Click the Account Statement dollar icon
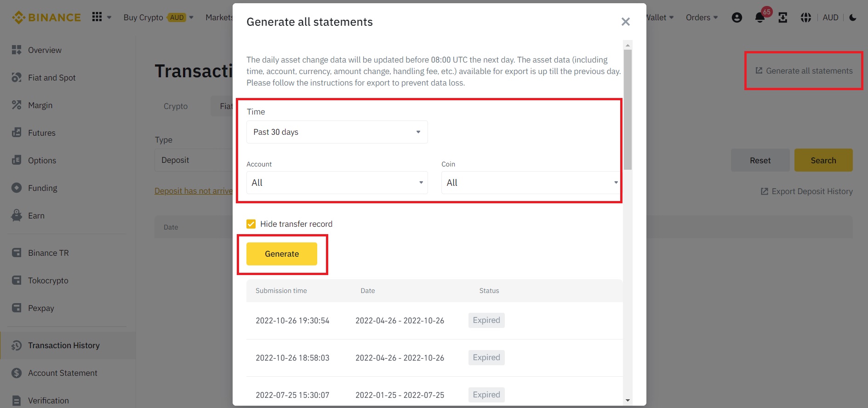 [17, 373]
